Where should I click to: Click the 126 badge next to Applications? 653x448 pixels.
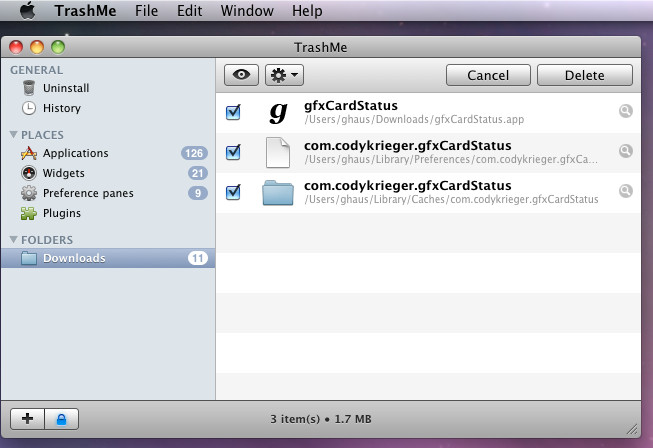coord(194,153)
